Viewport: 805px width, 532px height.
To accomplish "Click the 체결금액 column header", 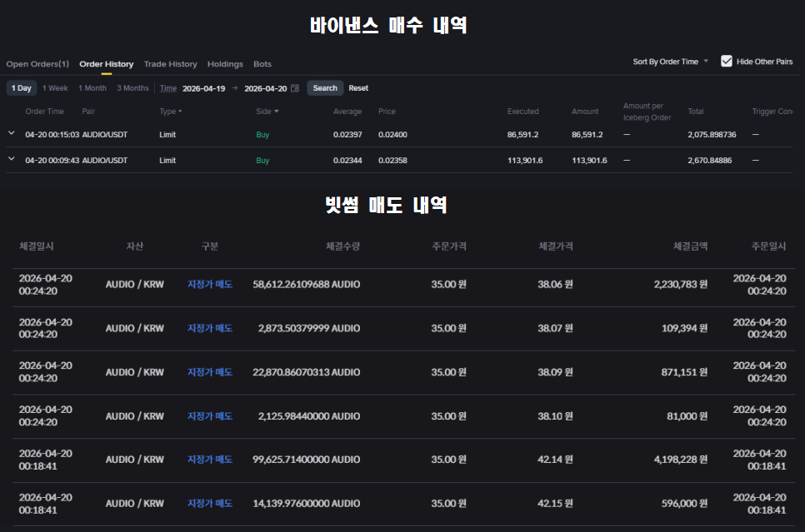I will coord(691,246).
